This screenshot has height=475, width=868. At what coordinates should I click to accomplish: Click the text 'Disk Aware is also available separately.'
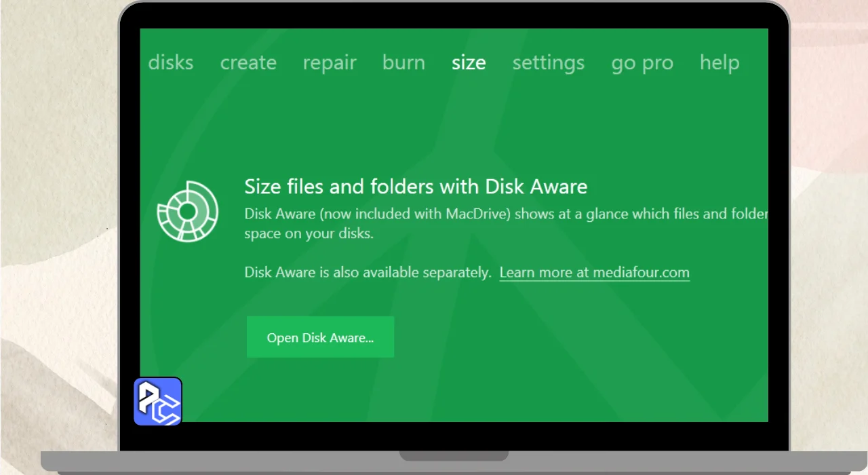click(x=368, y=273)
